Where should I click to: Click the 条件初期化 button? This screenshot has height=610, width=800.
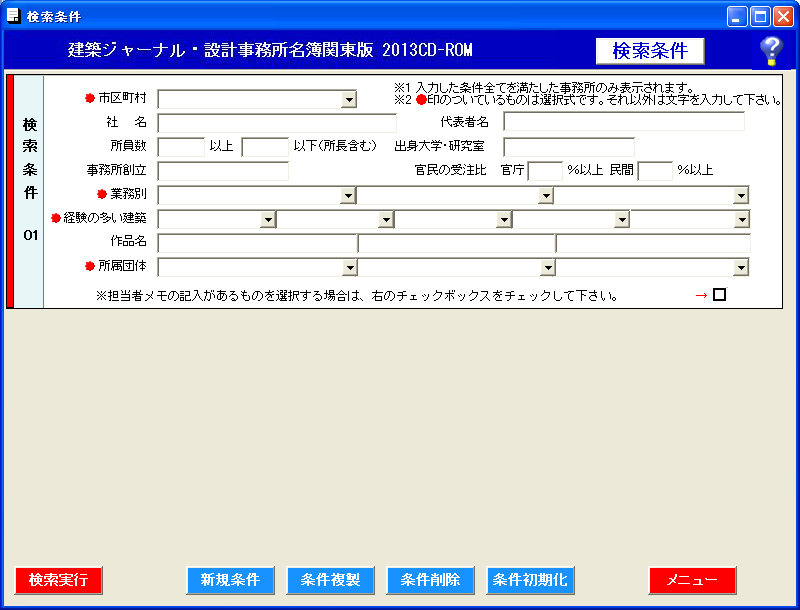click(531, 580)
